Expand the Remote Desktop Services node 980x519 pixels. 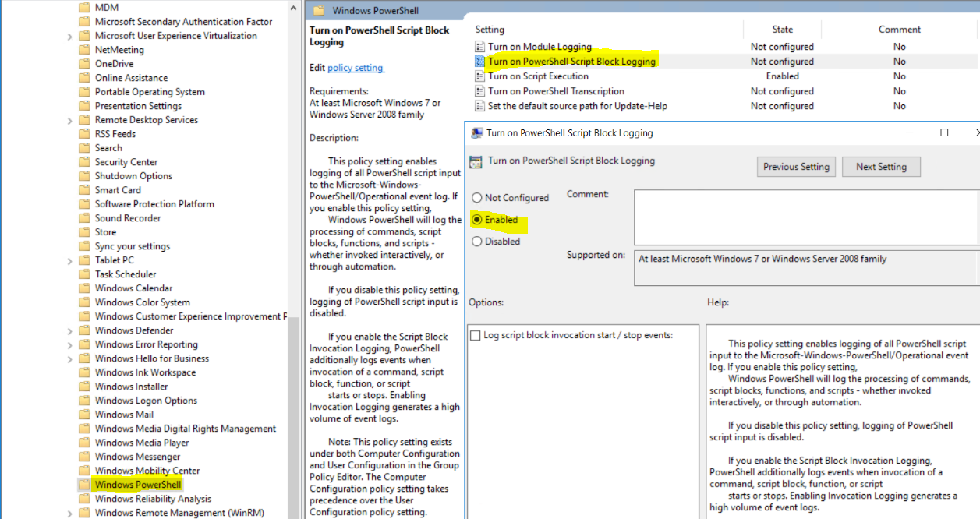pos(70,120)
